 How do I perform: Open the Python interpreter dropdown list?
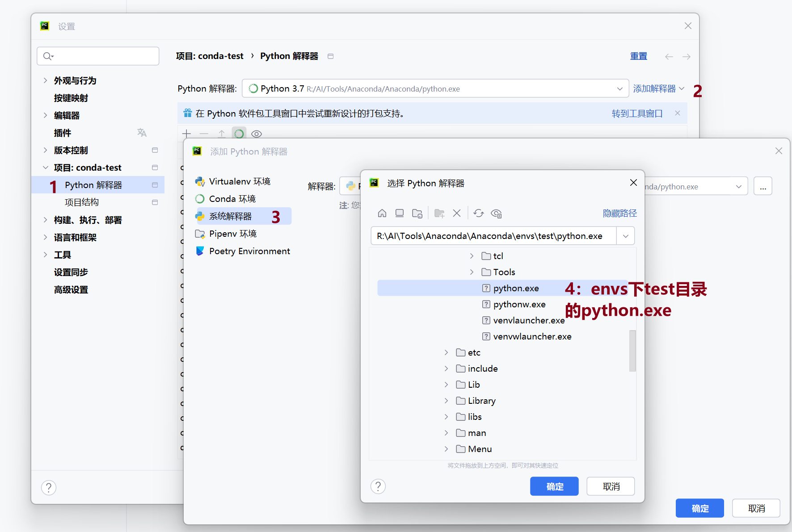point(619,89)
